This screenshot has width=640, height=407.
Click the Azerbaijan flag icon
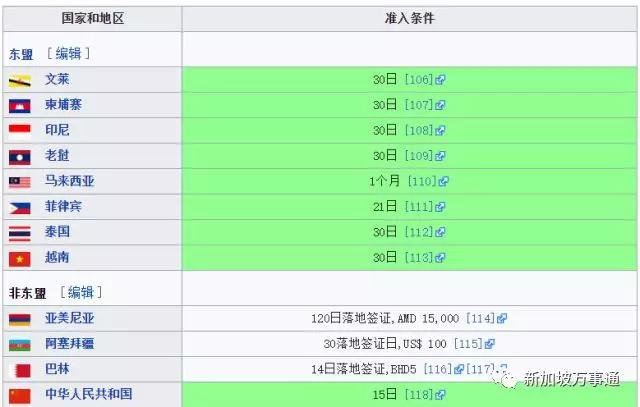tap(20, 345)
